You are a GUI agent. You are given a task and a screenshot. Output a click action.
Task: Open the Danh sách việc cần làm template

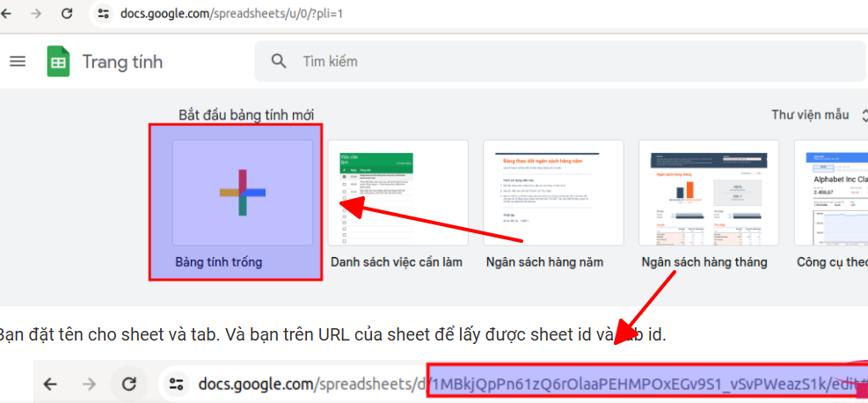(398, 192)
